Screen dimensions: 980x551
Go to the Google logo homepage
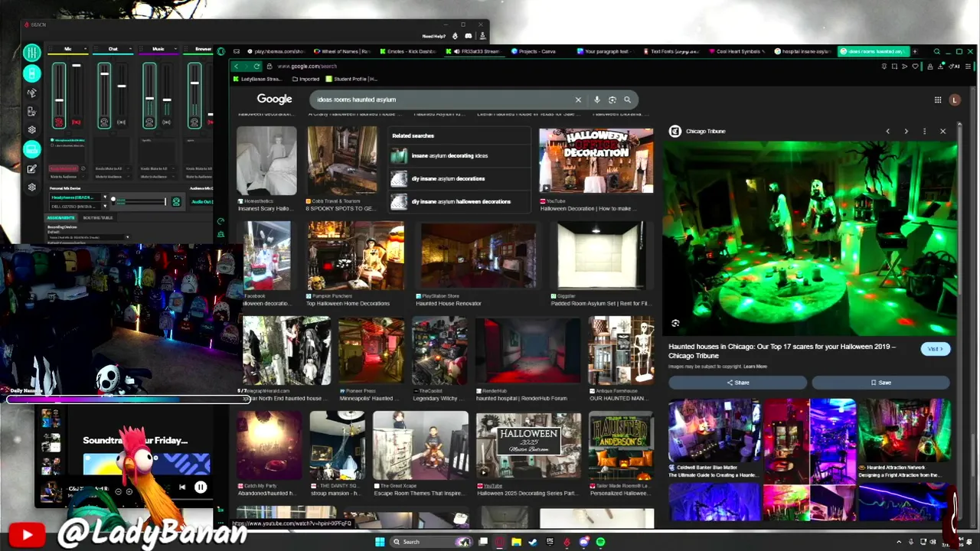(x=274, y=99)
